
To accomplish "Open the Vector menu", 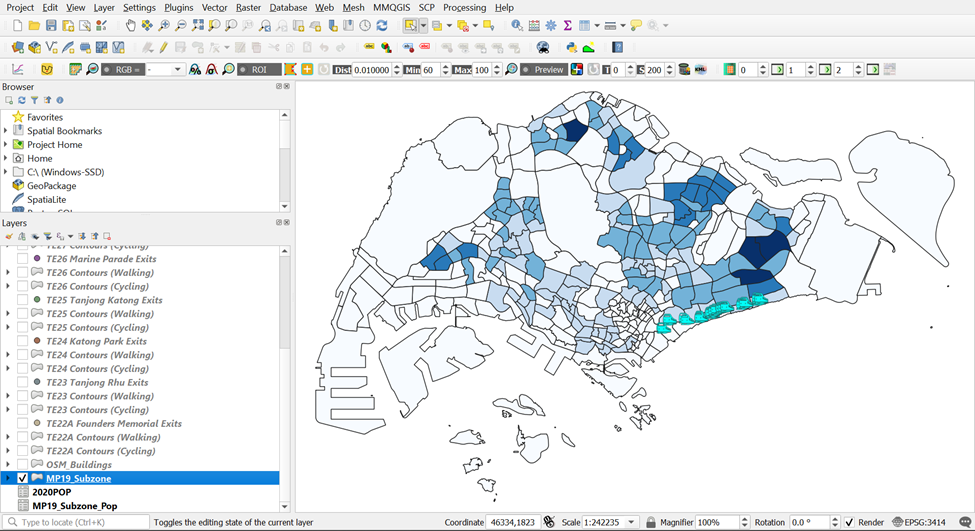I will [x=214, y=7].
